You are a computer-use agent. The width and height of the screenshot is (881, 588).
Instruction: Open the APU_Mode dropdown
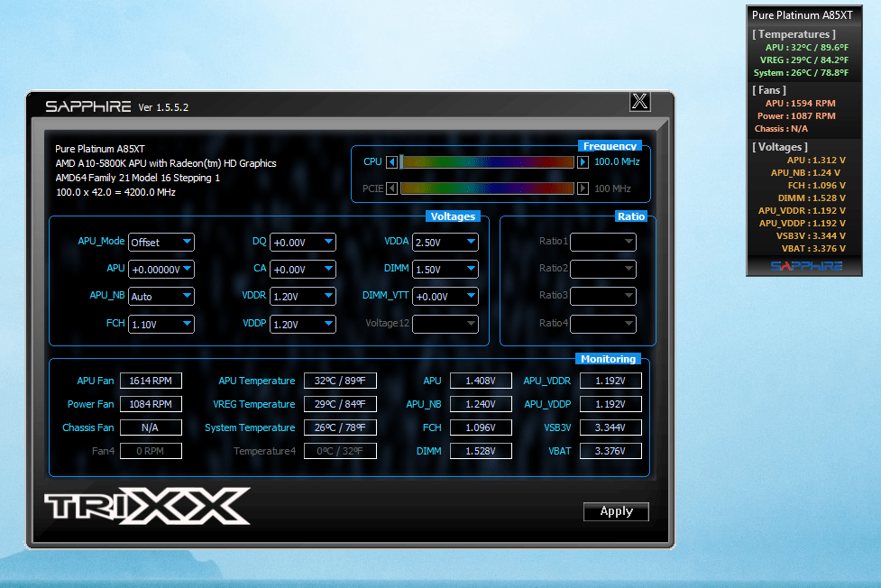(161, 243)
